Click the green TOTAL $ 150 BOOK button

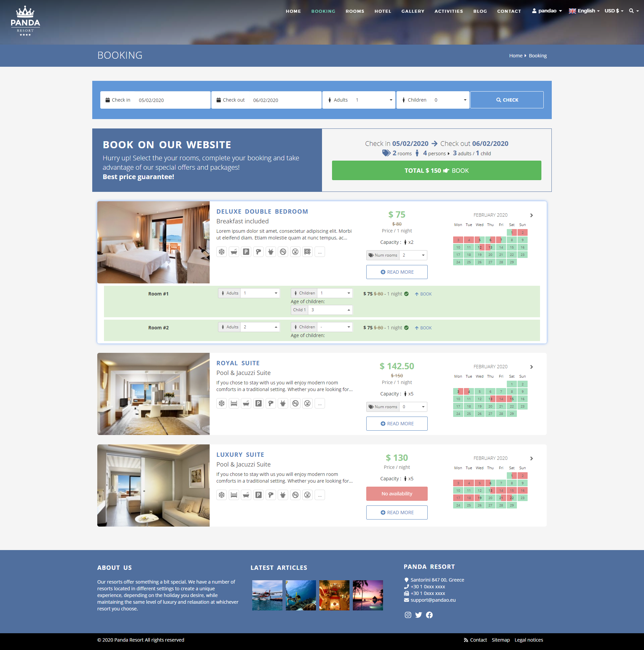pos(436,170)
